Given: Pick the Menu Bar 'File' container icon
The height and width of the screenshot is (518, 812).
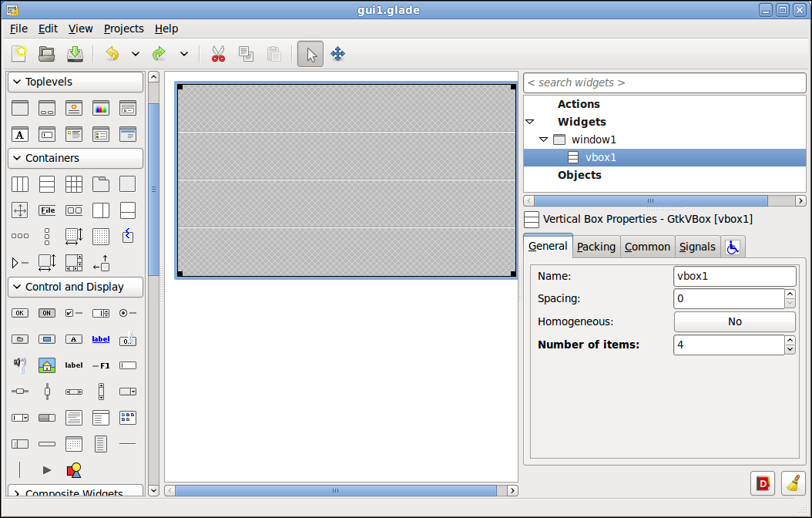Looking at the screenshot, I should 47,210.
